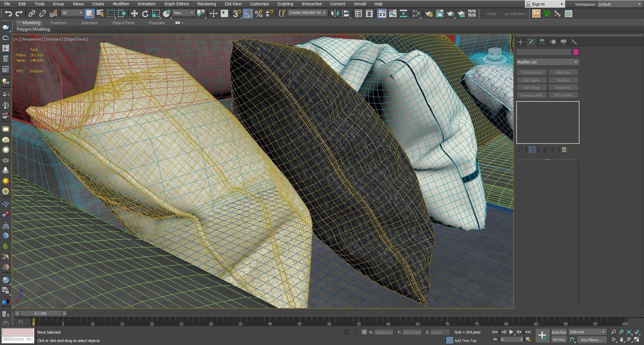Click the X coordinate input field
The height and width of the screenshot is (345, 644).
tap(383, 332)
